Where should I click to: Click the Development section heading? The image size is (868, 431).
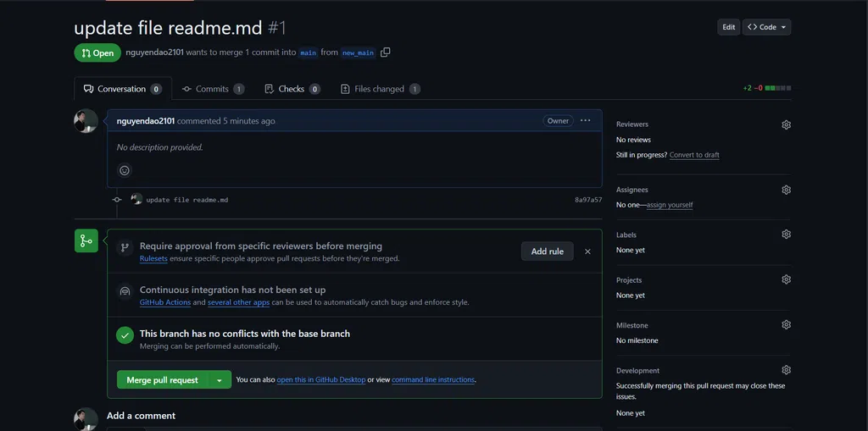tap(637, 371)
